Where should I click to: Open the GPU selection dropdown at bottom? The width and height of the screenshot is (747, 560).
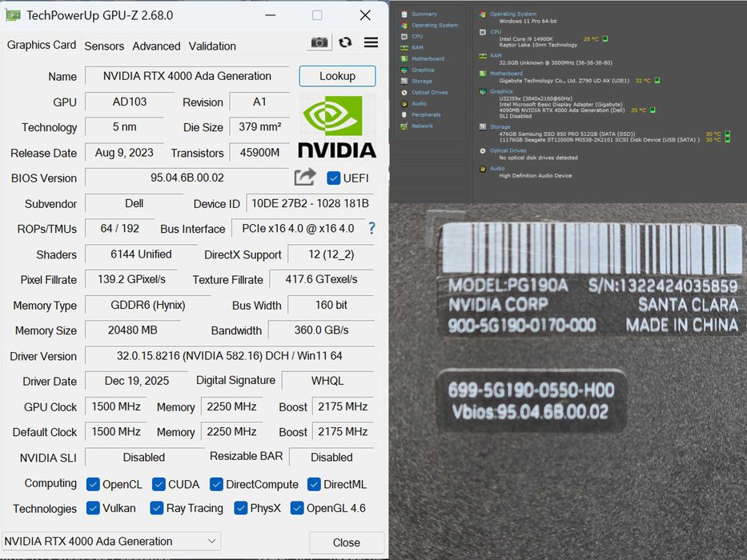click(111, 542)
